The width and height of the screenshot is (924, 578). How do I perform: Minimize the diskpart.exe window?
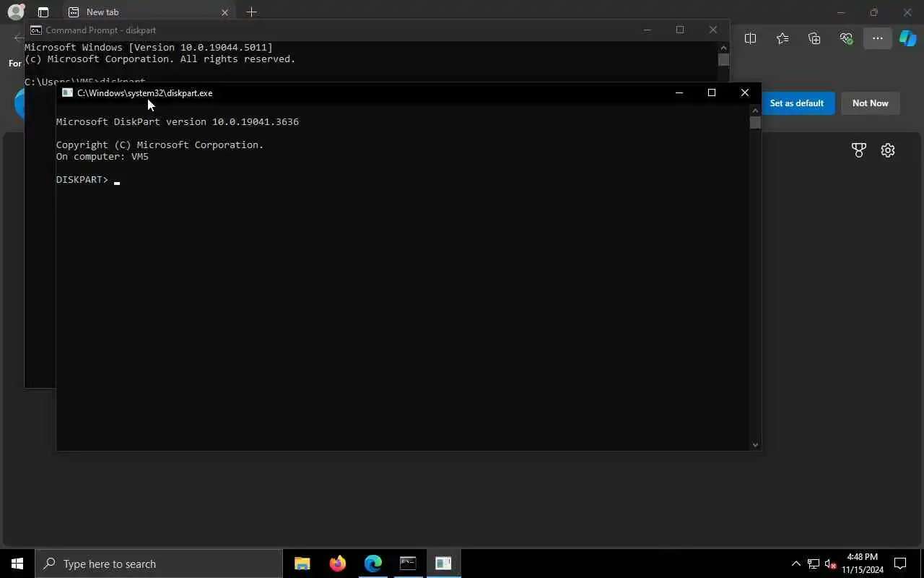pos(679,92)
